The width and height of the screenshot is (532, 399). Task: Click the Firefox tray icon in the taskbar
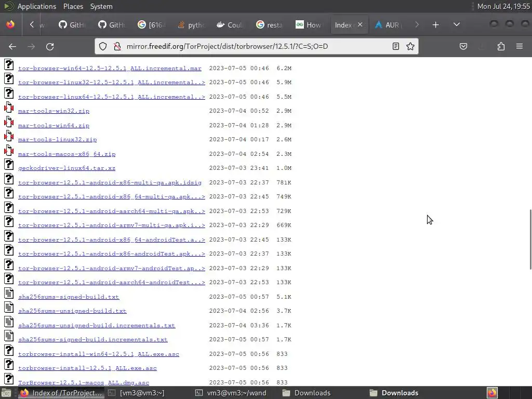point(492,393)
